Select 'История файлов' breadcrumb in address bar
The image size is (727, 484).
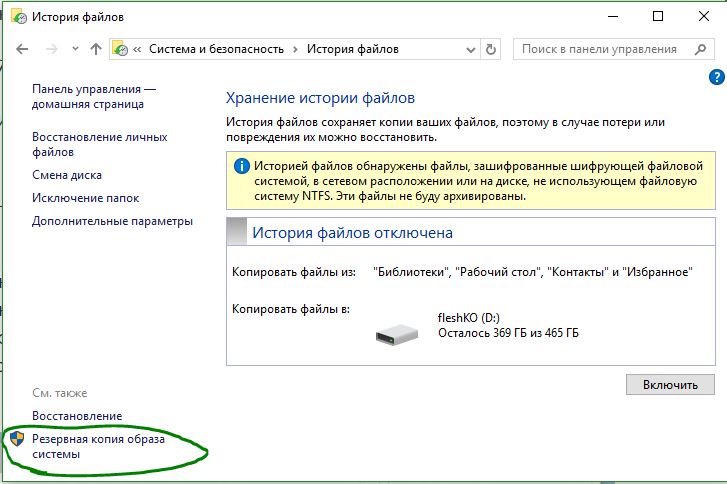click(x=352, y=49)
